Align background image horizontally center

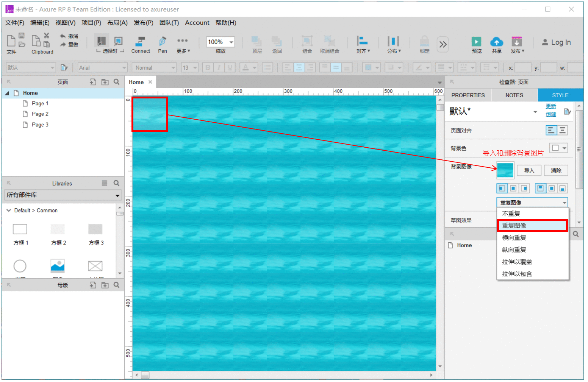[513, 188]
